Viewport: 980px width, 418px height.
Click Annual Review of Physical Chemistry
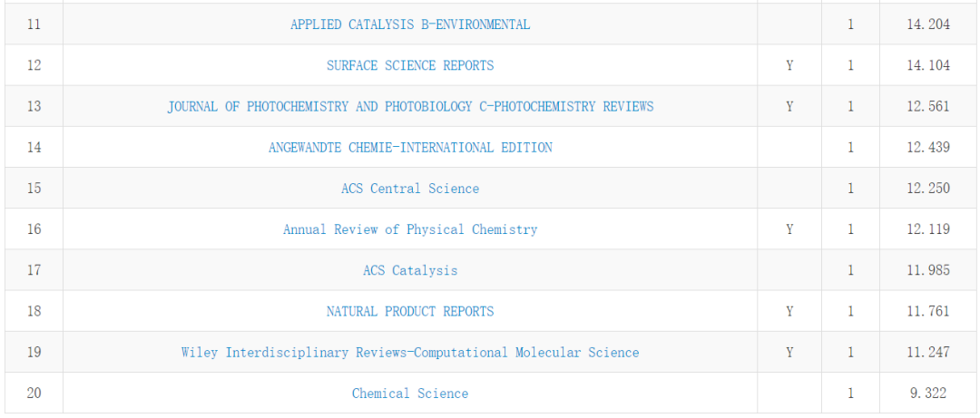tap(410, 229)
